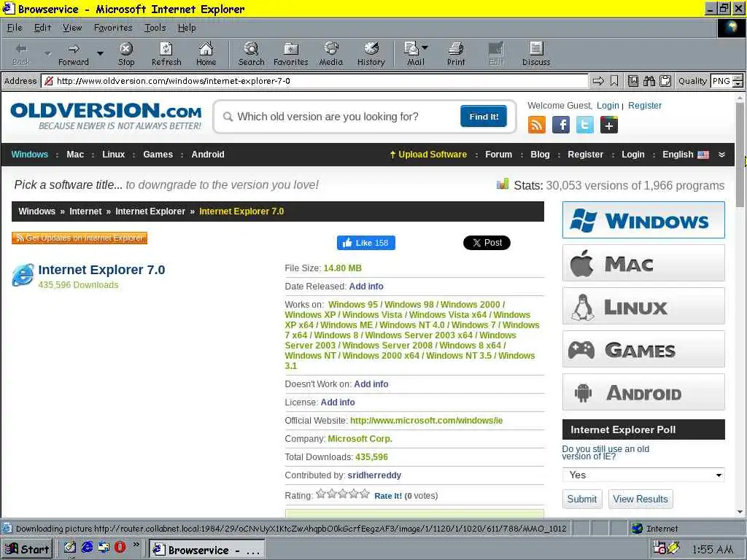747x560 pixels.
Task: Show browsing History pane
Action: [x=371, y=54]
